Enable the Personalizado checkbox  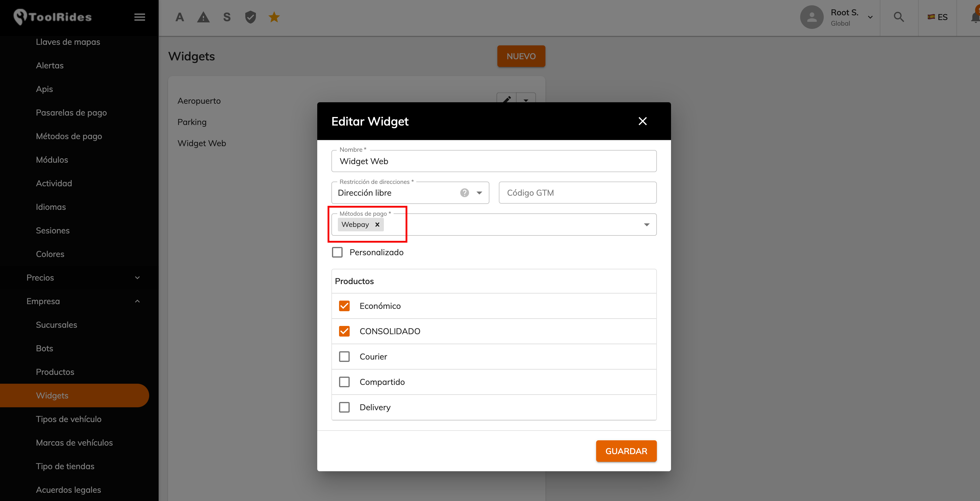337,253
